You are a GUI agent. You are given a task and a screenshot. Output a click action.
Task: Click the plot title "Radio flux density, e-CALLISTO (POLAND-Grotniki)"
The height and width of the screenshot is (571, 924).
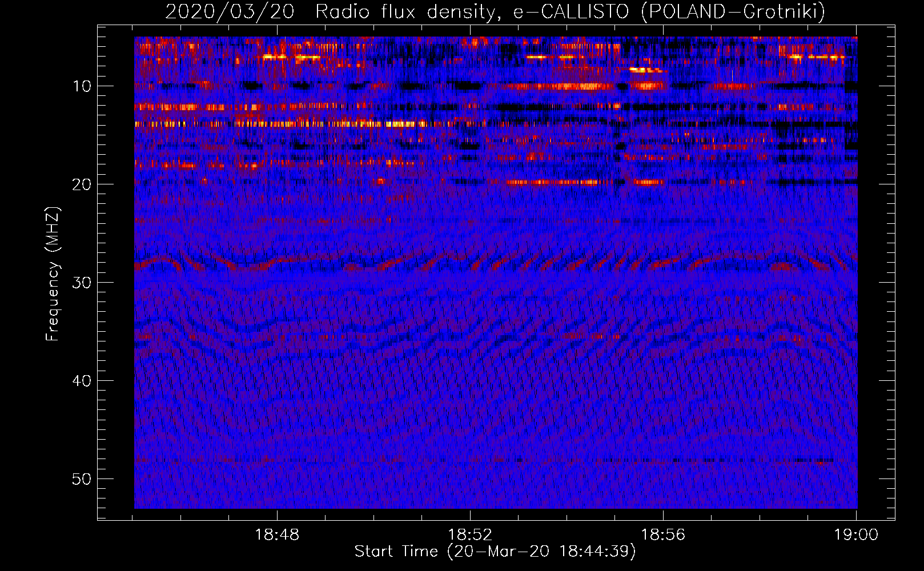coord(570,11)
